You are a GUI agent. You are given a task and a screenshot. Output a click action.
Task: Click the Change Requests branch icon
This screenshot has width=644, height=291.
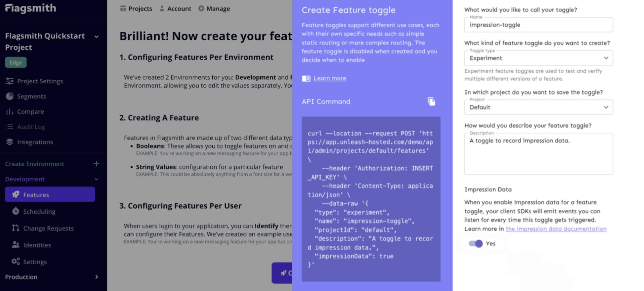click(16, 228)
